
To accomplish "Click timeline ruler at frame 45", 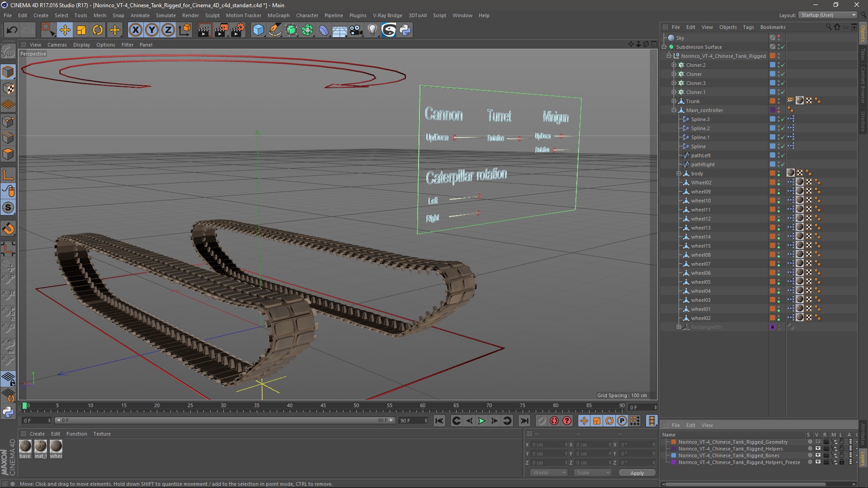I will [x=323, y=406].
